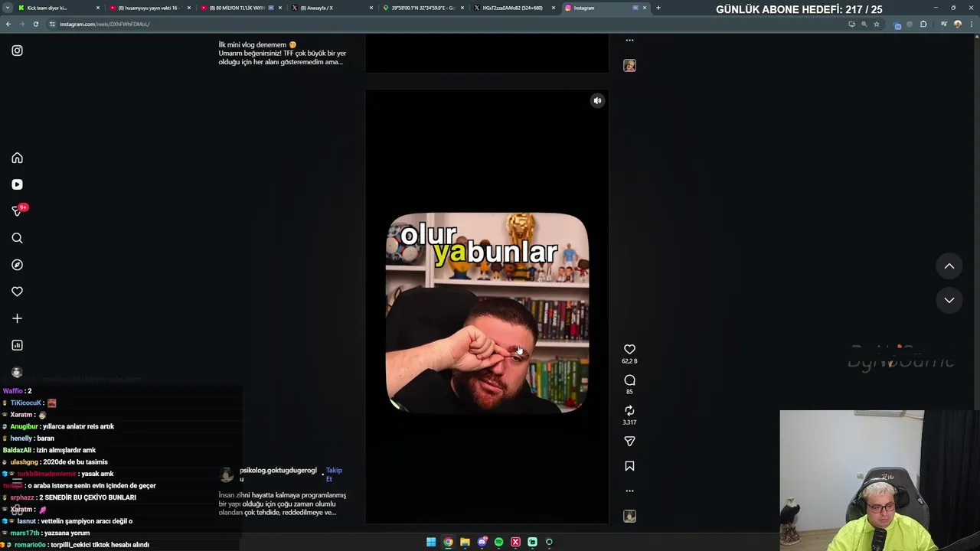This screenshot has height=551, width=980.
Task: Open more options for the previous reel
Action: 629,40
